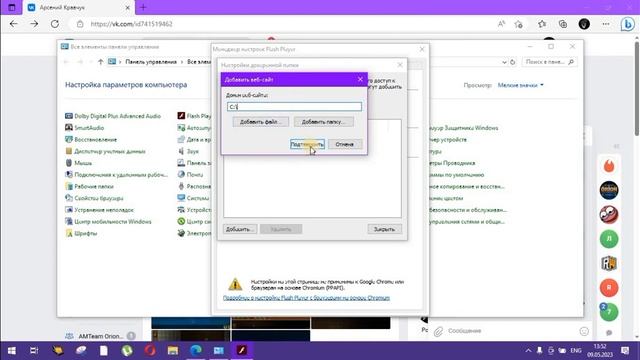Open Подключения к удаленным рабочим столам item

[x=116, y=175]
